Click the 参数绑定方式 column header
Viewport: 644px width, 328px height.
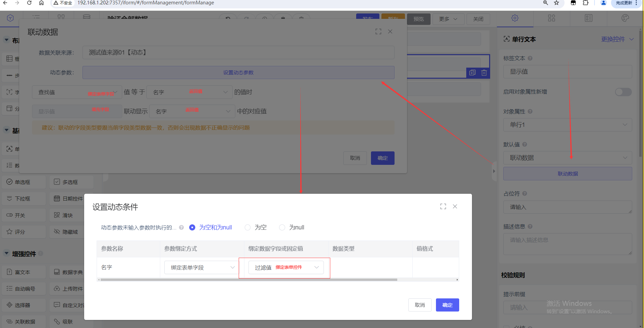tap(180, 249)
